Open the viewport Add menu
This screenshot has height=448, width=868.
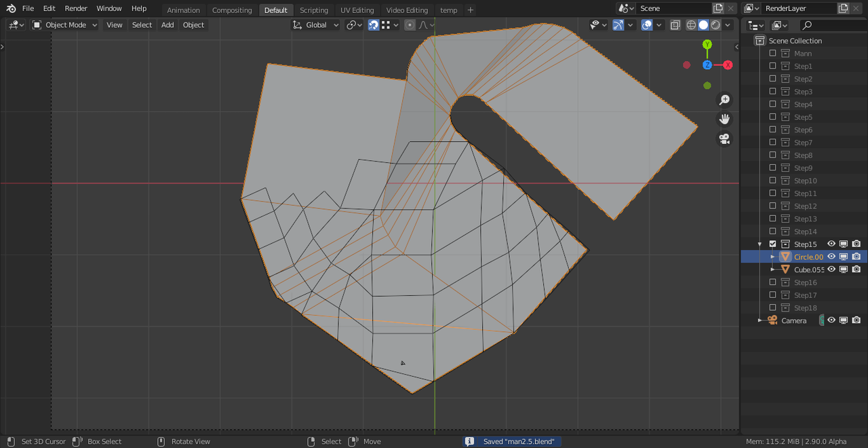coord(167,25)
